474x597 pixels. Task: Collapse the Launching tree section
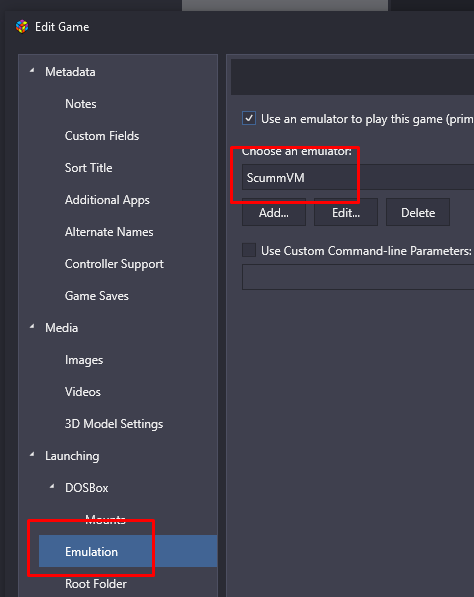click(32, 455)
